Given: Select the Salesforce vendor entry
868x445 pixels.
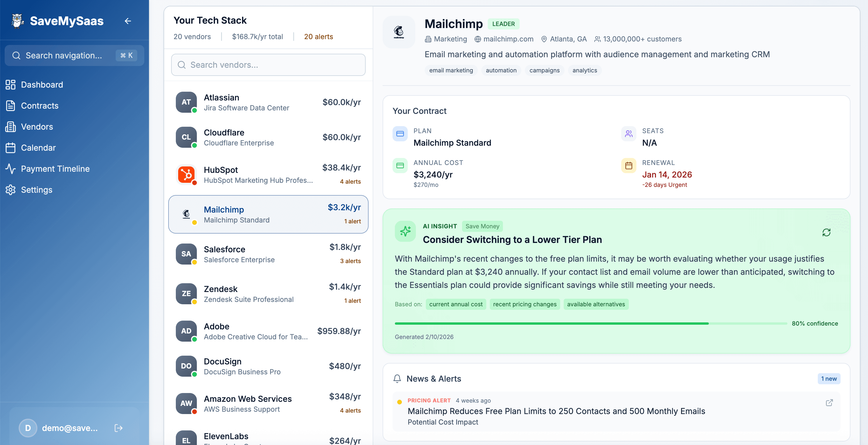Looking at the screenshot, I should pyautogui.click(x=268, y=254).
